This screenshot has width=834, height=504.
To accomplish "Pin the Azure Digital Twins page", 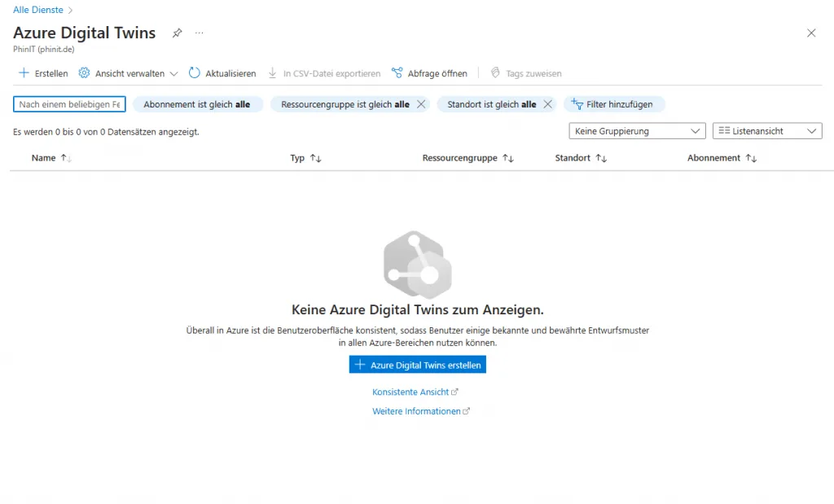I will click(x=177, y=33).
